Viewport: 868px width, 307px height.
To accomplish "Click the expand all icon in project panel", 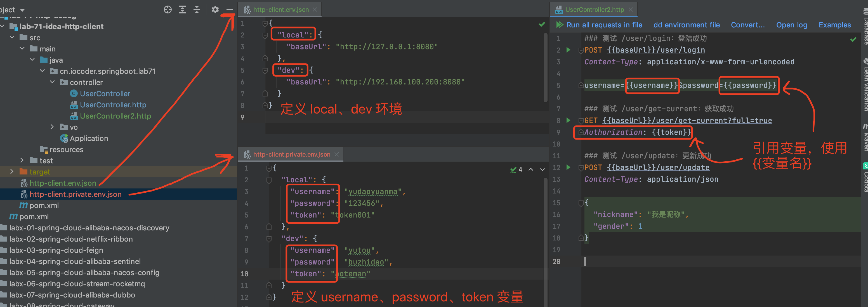I will tap(182, 10).
